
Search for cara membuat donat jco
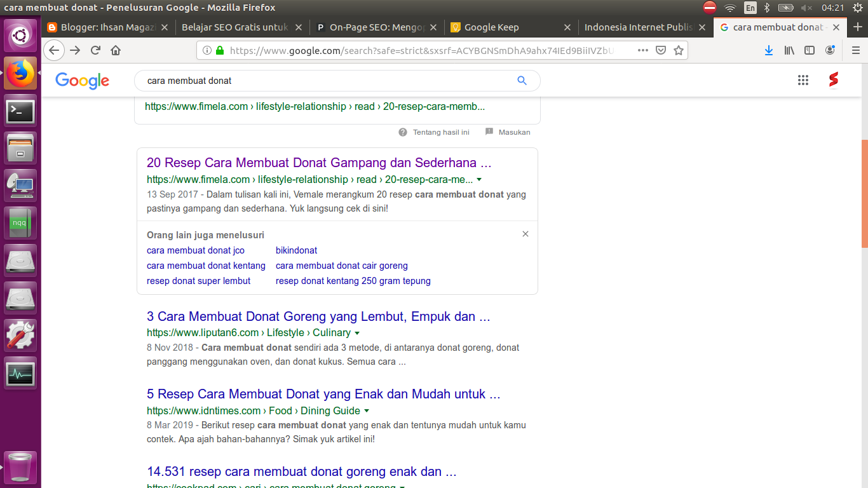click(x=196, y=250)
